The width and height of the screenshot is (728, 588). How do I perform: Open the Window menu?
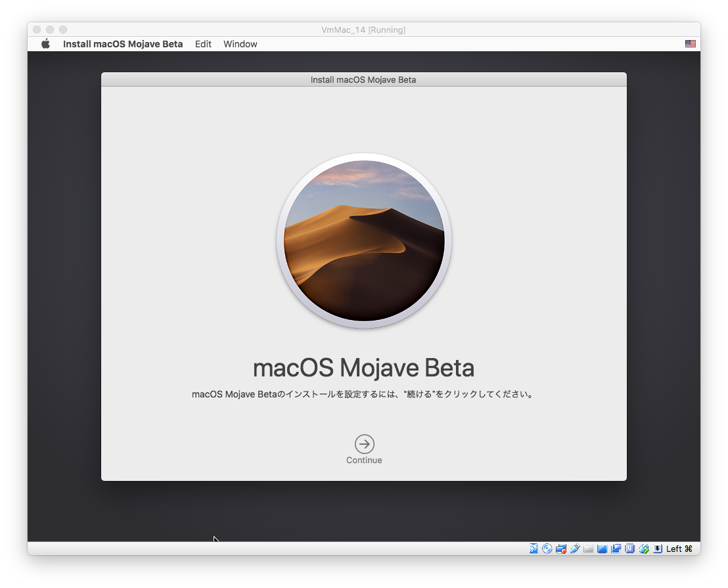pos(240,44)
